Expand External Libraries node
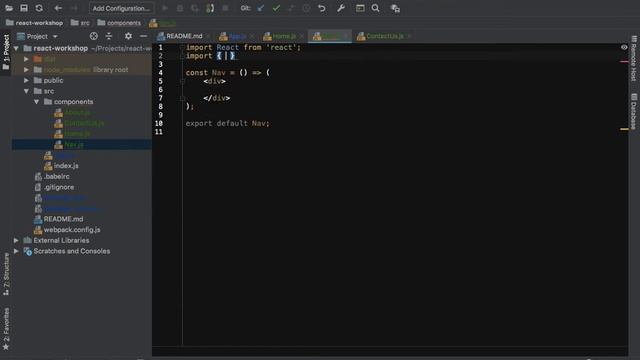This screenshot has height=360, width=640. click(x=16, y=240)
